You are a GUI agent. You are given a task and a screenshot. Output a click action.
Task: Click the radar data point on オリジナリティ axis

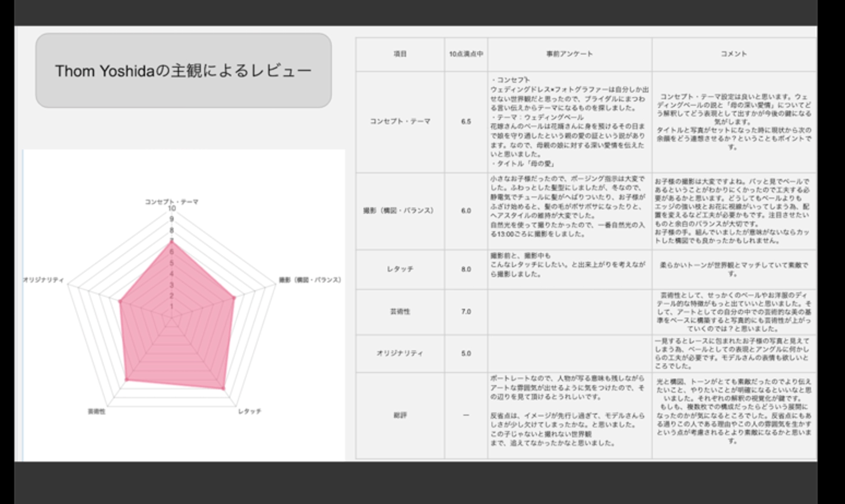click(x=120, y=301)
